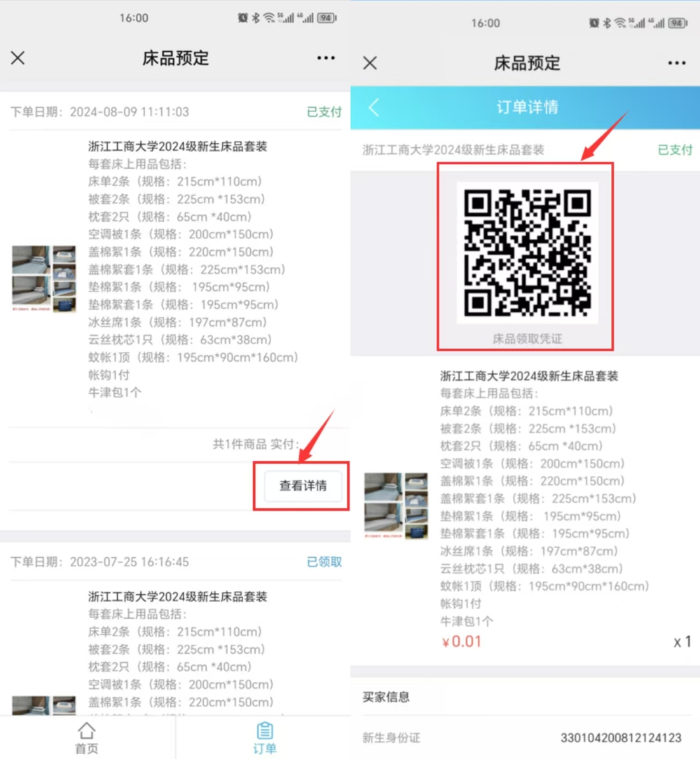
Task: Tap 已支付 status in order details screen
Action: (675, 150)
